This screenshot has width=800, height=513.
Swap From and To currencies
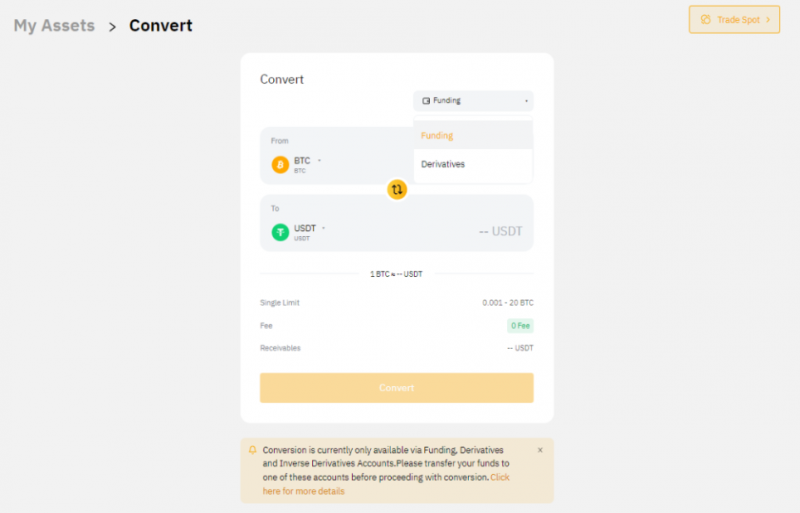(397, 189)
